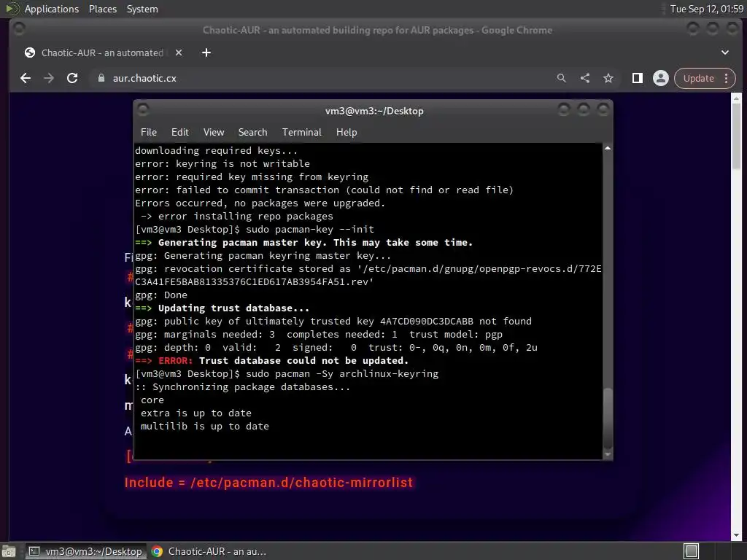747x560 pixels.
Task: View site security lock icon
Action: point(101,78)
